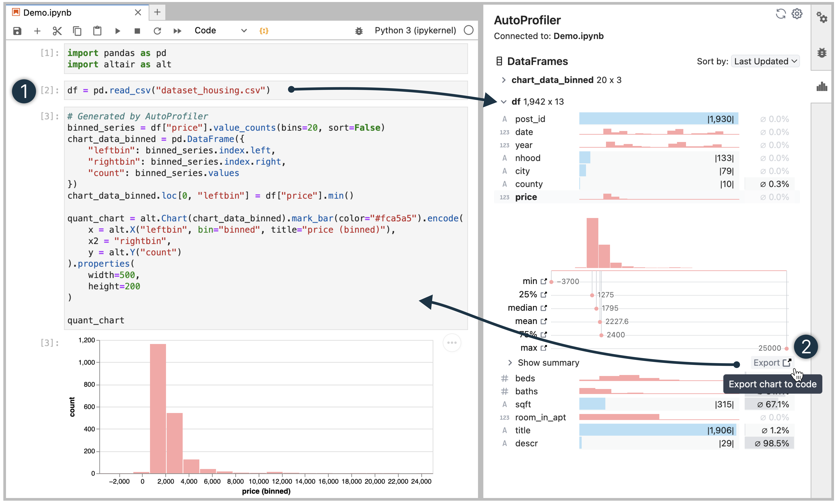Viewport: 836px width, 504px height.
Task: Click the kernel status circle indicator
Action: tap(469, 30)
